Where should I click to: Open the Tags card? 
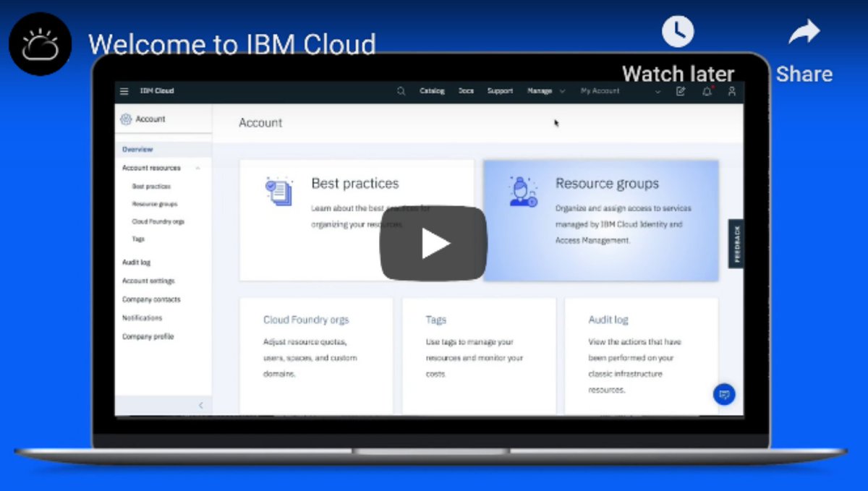(x=479, y=356)
